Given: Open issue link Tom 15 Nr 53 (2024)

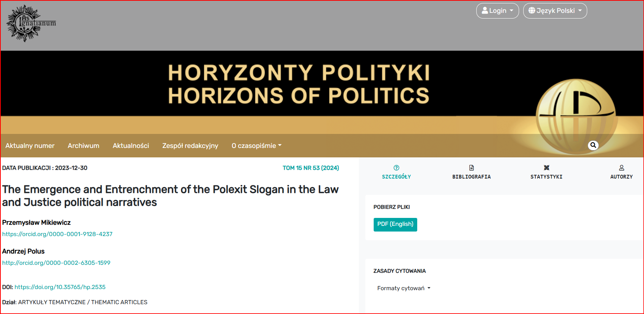Looking at the screenshot, I should [311, 168].
